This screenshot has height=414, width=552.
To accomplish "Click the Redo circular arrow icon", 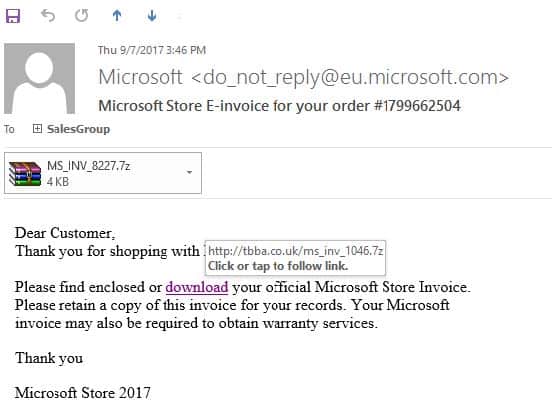I will tap(82, 15).
